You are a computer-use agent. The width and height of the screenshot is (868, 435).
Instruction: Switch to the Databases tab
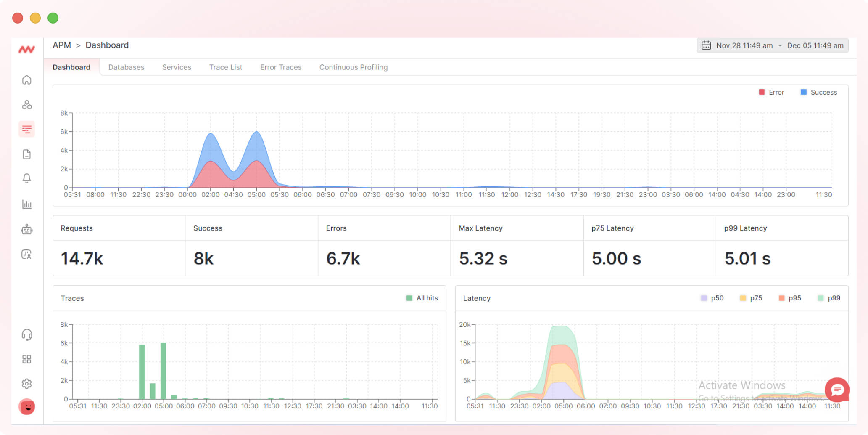coord(126,67)
